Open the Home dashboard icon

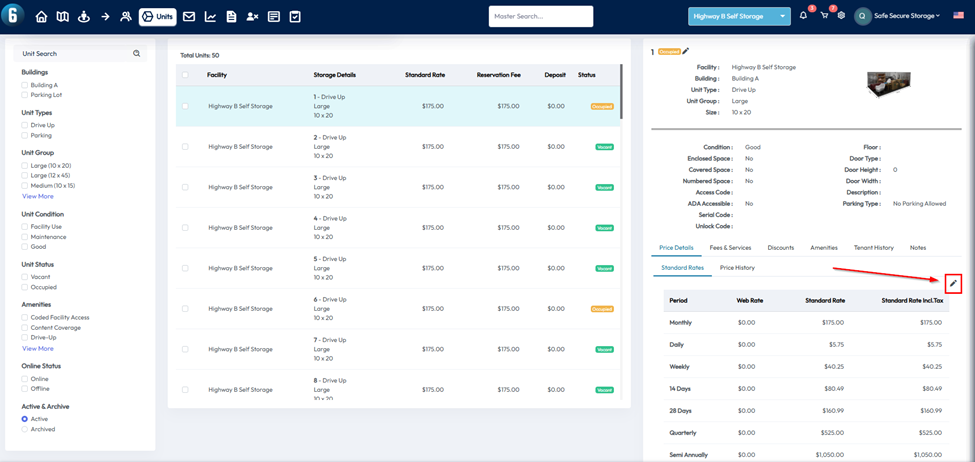41,17
